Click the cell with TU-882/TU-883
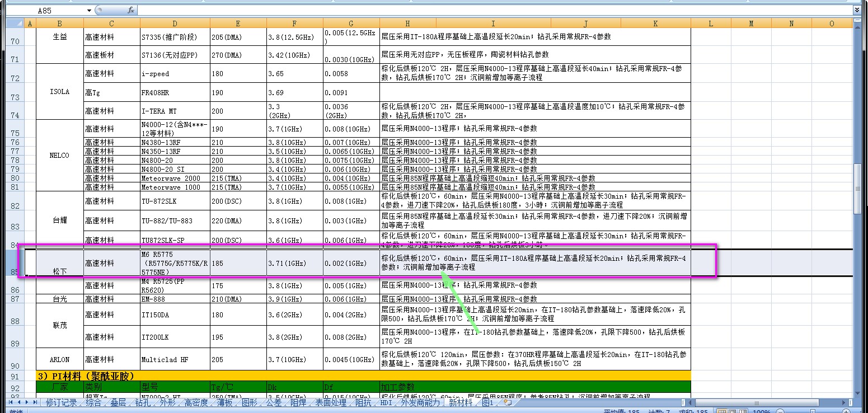The image size is (868, 413). (x=175, y=220)
